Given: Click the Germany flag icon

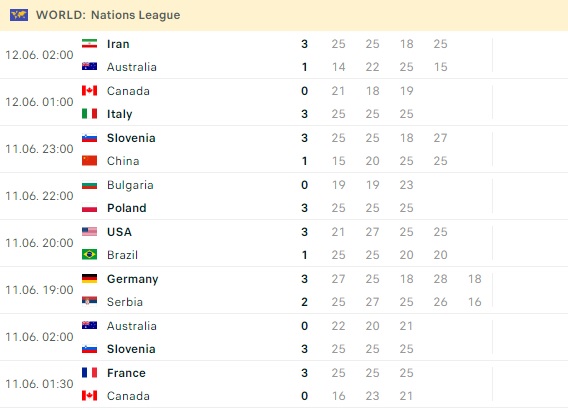Looking at the screenshot, I should pyautogui.click(x=89, y=279).
